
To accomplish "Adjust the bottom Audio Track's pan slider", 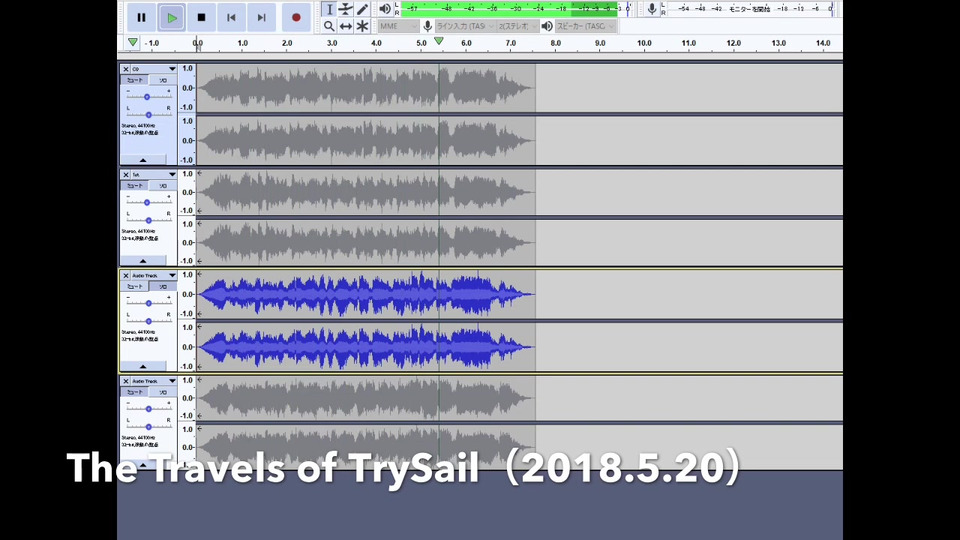I will [148, 426].
